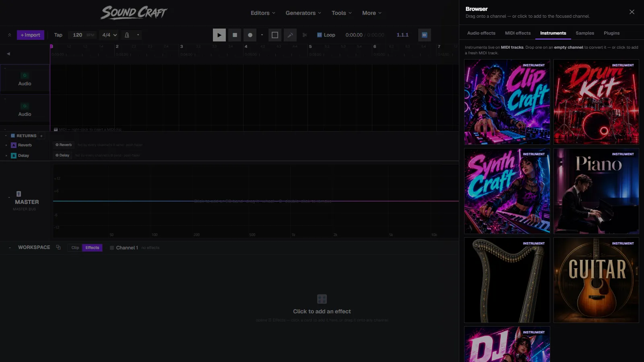Image resolution: width=644 pixels, height=362 pixels.
Task: Click the Stop button in transport
Action: click(x=235, y=35)
